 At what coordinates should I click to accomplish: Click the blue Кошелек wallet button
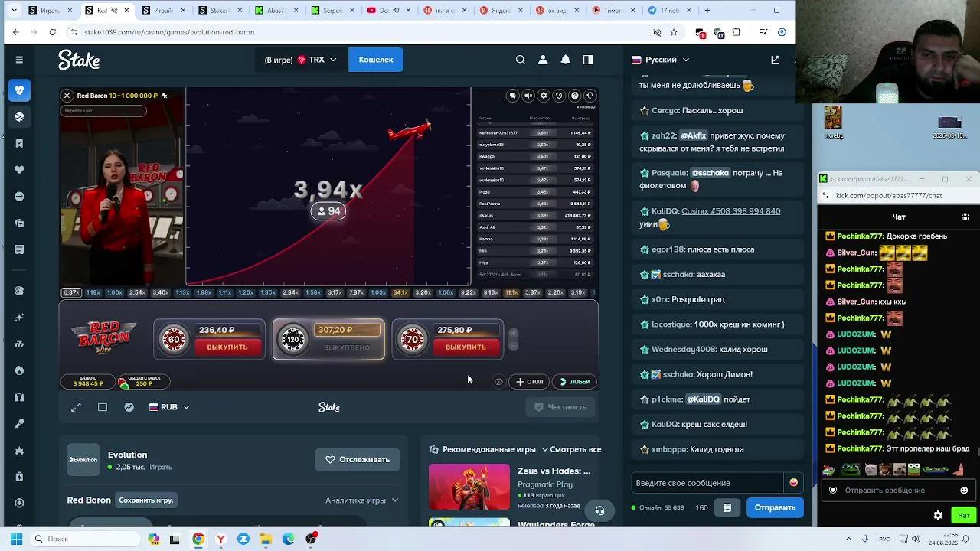tap(376, 60)
